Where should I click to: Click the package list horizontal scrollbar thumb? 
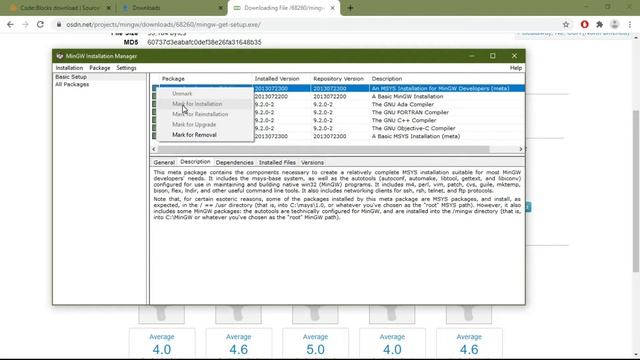324,149
